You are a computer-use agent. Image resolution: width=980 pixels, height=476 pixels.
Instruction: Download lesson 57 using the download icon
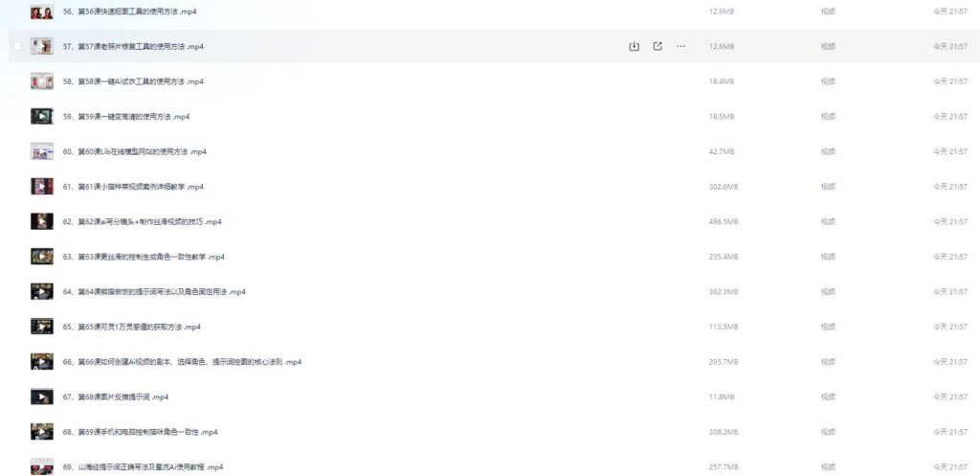coord(634,46)
